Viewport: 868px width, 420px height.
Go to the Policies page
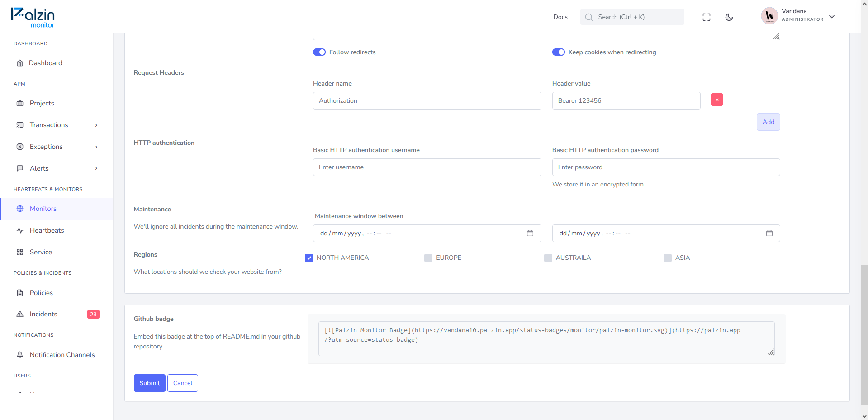pyautogui.click(x=57, y=293)
